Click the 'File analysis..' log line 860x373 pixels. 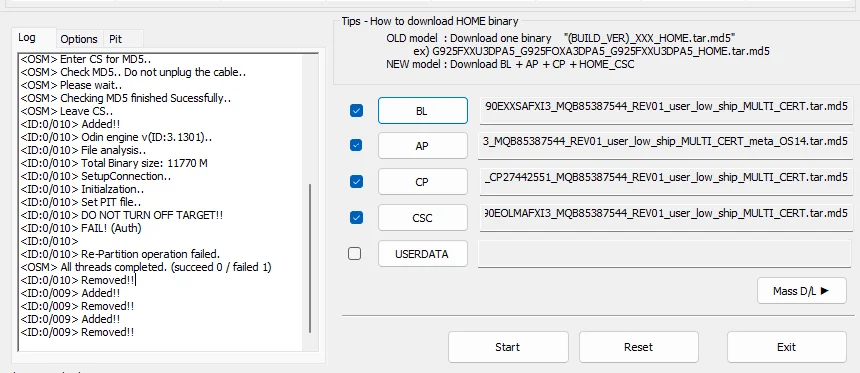[83, 150]
